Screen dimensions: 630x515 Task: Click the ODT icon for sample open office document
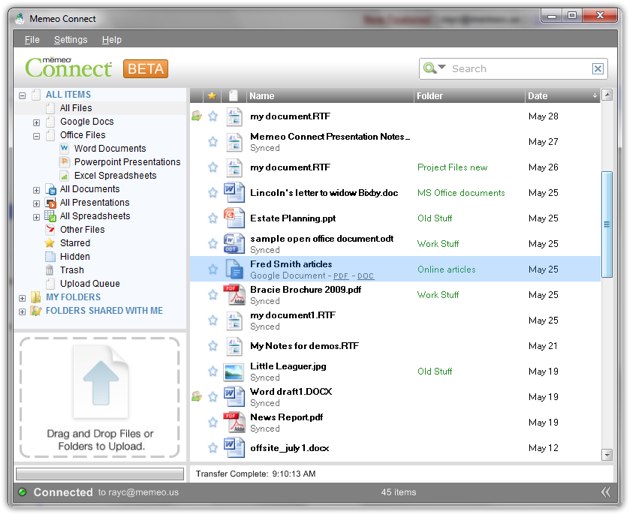tap(234, 243)
